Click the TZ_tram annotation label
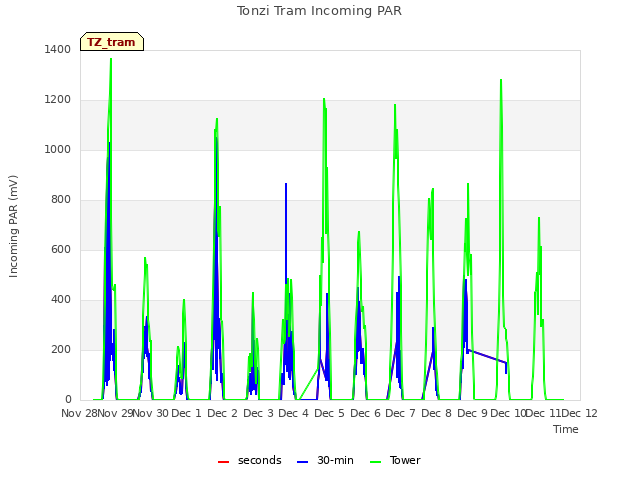 112,42
